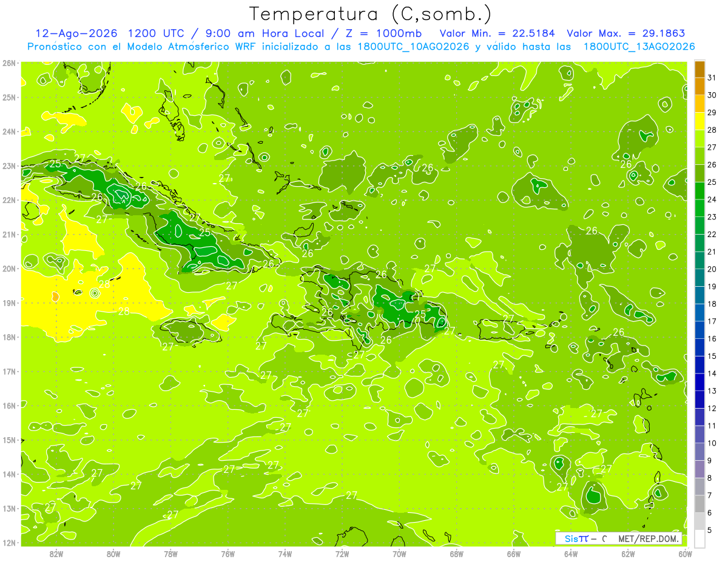Image resolution: width=728 pixels, height=562 pixels.
Task: Click the legend value "6"
Action: pos(710,513)
